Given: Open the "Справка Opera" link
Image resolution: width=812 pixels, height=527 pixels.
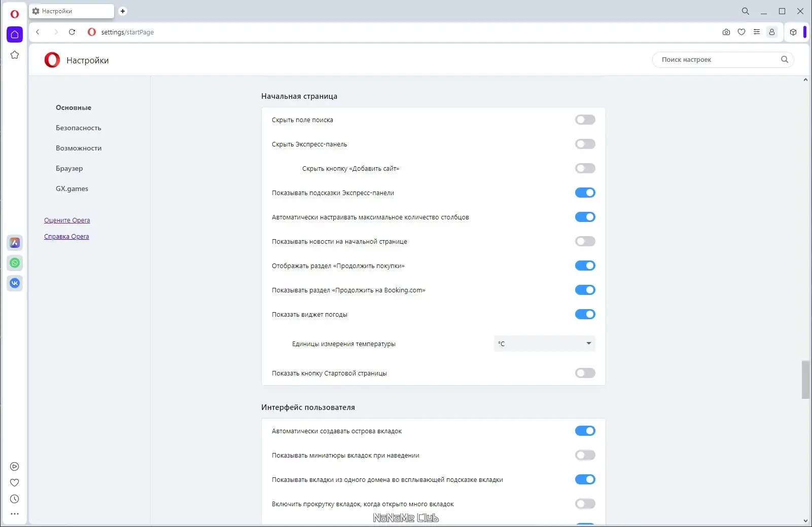Looking at the screenshot, I should [x=66, y=237].
